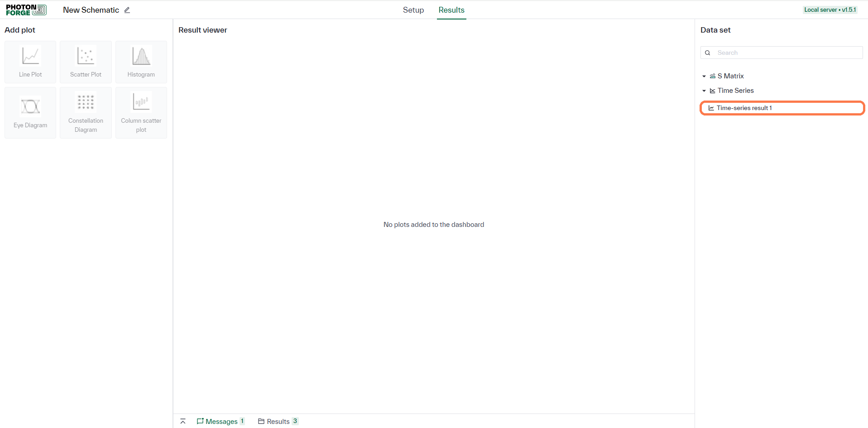Screen dimensions: 868x428
Task: Collapse the Time Series tree node
Action: (x=704, y=91)
